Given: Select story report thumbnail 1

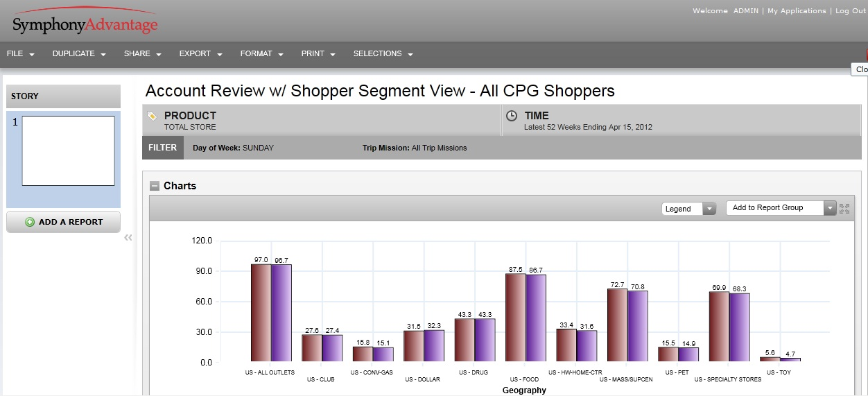Looking at the screenshot, I should click(68, 150).
